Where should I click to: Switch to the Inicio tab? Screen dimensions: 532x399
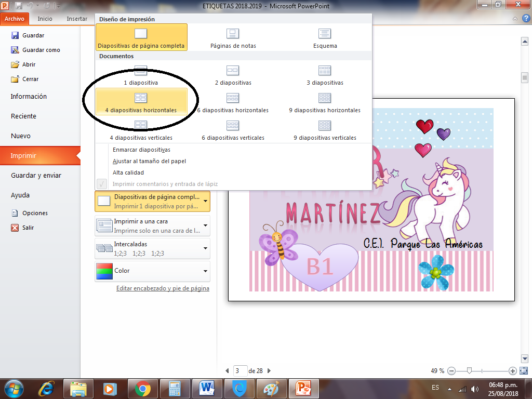45,19
